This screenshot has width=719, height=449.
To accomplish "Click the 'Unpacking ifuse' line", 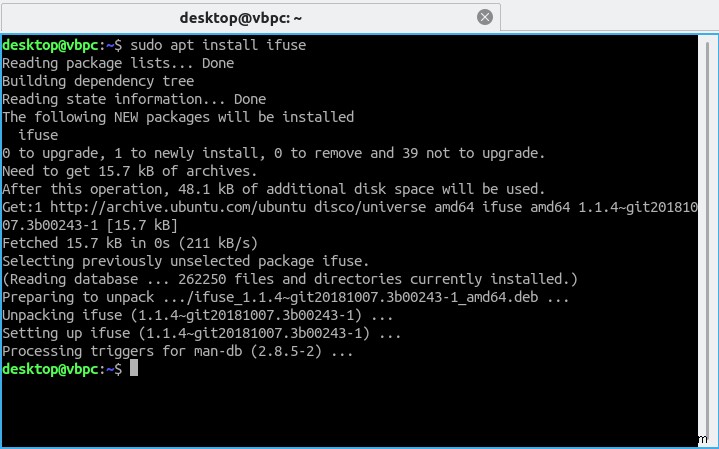I will (x=198, y=315).
